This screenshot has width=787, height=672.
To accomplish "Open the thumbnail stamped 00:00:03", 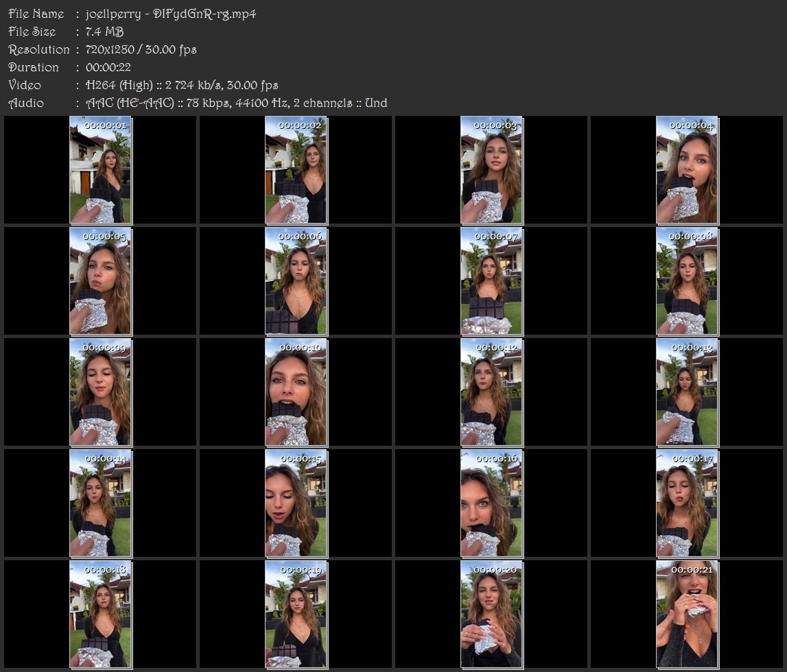I will click(x=491, y=170).
